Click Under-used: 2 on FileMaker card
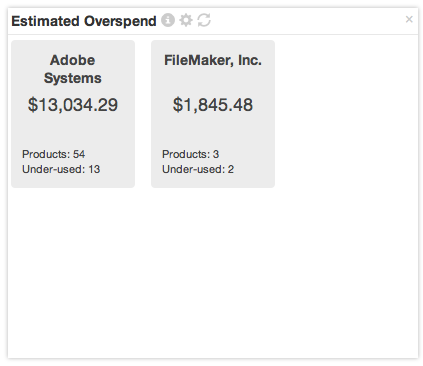423x366 pixels. point(198,169)
